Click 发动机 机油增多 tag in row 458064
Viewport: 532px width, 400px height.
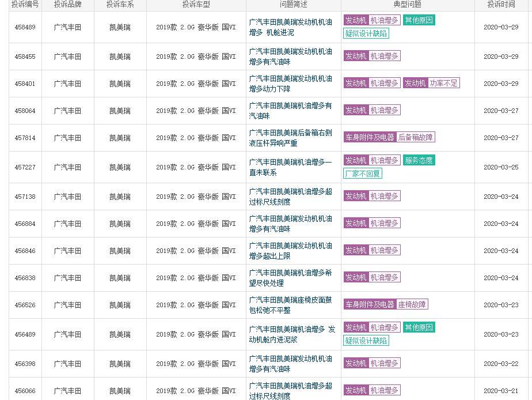(x=372, y=110)
